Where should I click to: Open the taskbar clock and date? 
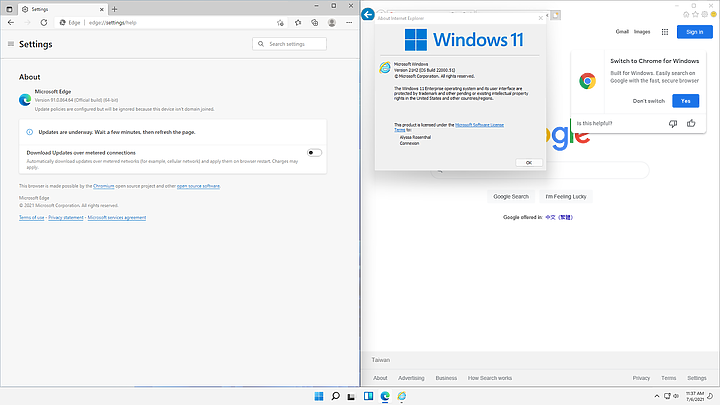click(695, 396)
